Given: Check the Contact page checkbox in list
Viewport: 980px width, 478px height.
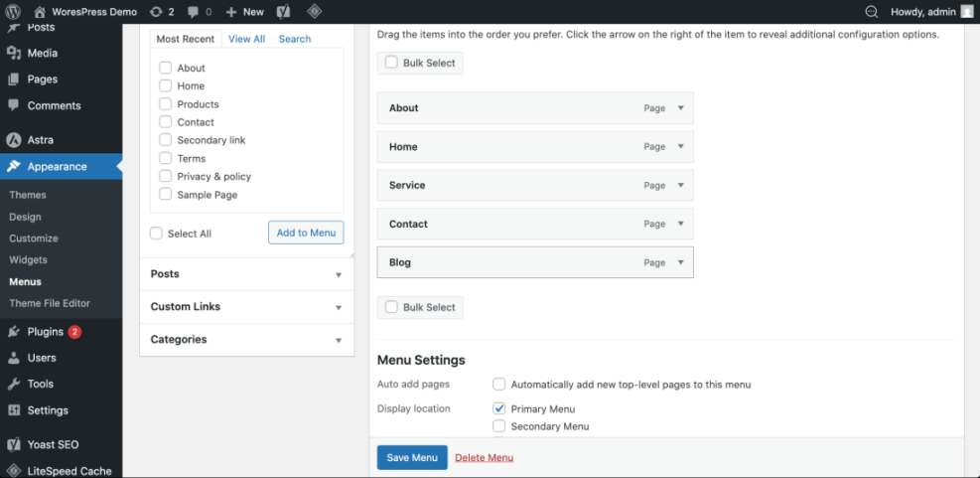Looking at the screenshot, I should 165,122.
